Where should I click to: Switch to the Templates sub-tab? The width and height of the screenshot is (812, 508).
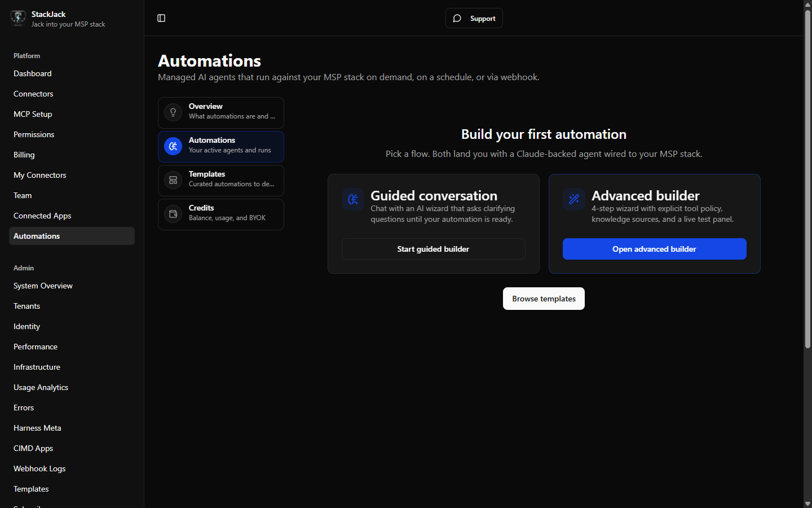click(221, 181)
